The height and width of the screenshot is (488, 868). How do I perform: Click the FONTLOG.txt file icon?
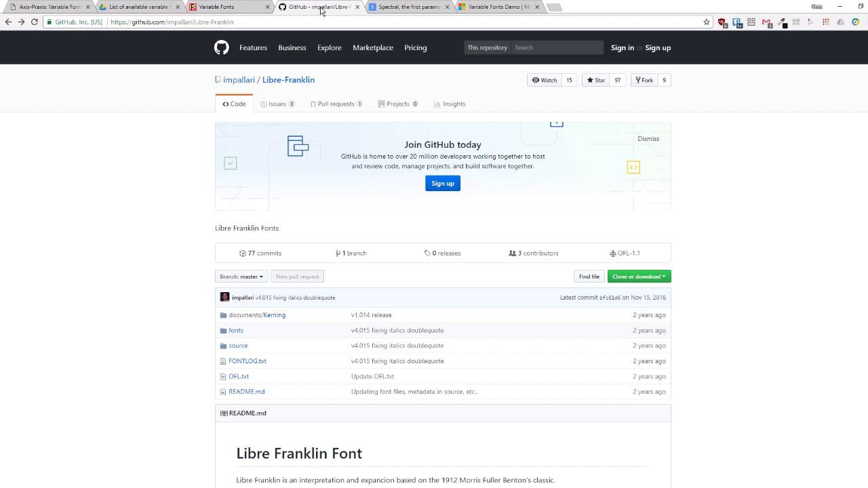click(223, 361)
